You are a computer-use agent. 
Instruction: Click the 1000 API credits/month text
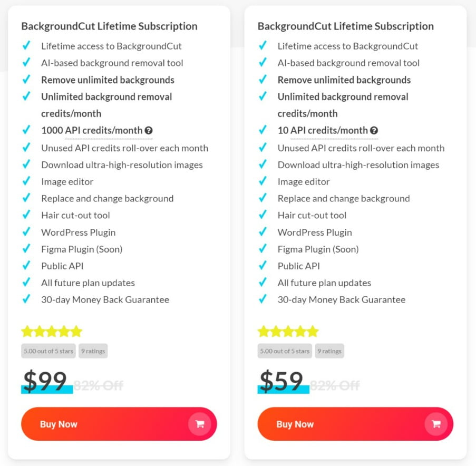coord(92,131)
